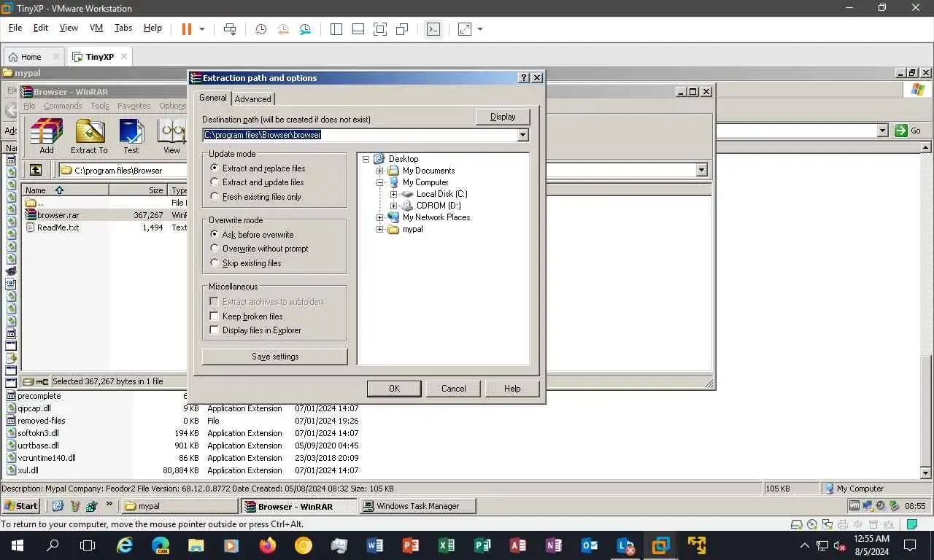
Task: Open the VMware VM menu
Action: point(96,28)
